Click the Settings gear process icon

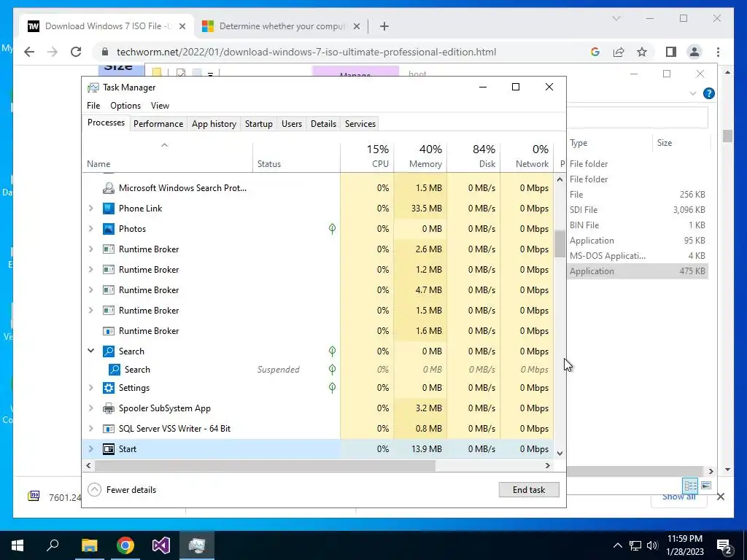(x=109, y=388)
